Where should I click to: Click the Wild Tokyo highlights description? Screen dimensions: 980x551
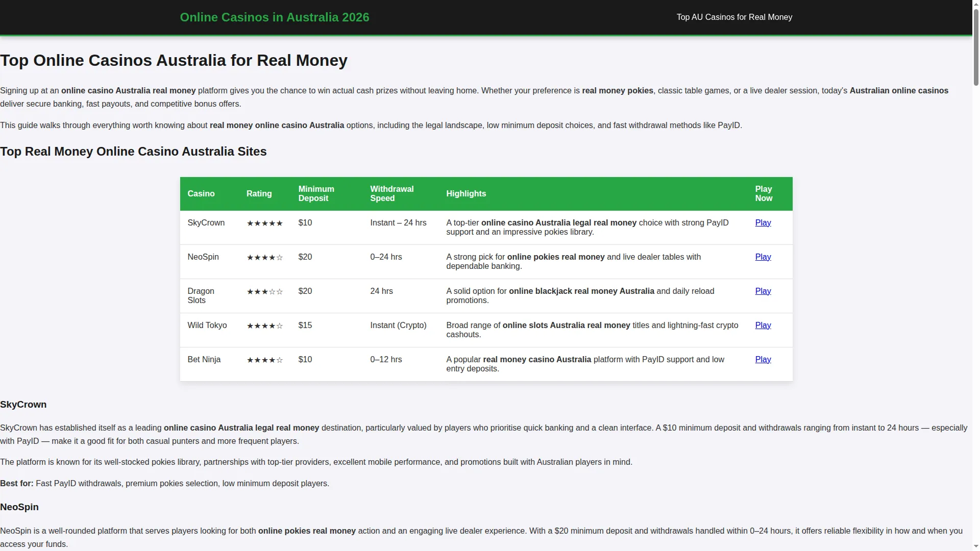tap(592, 330)
